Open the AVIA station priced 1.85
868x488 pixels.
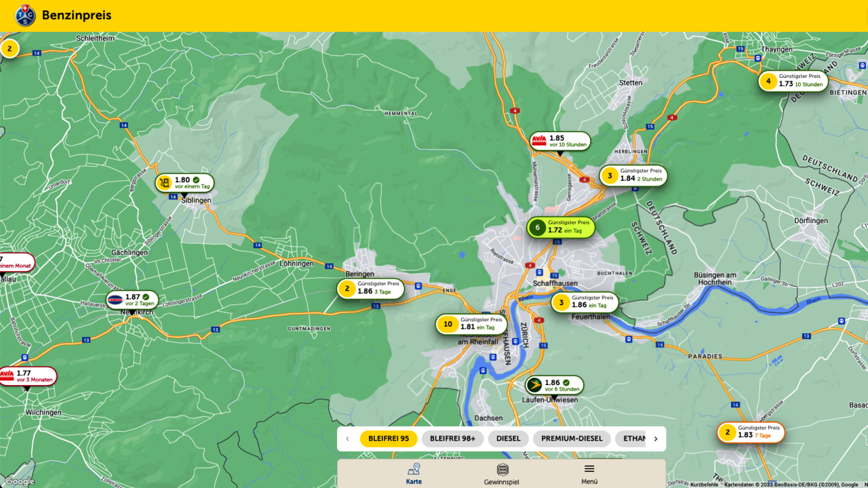coord(559,141)
